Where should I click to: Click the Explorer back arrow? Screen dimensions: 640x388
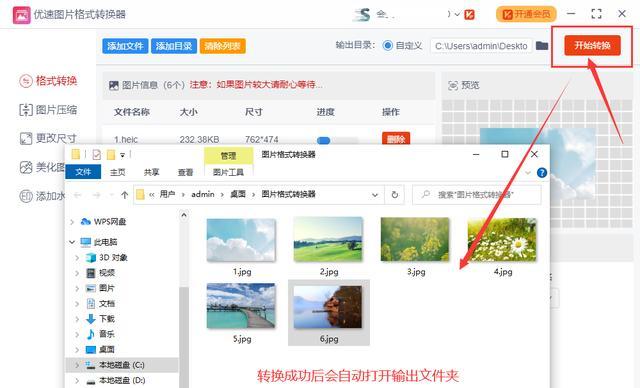pyautogui.click(x=78, y=195)
